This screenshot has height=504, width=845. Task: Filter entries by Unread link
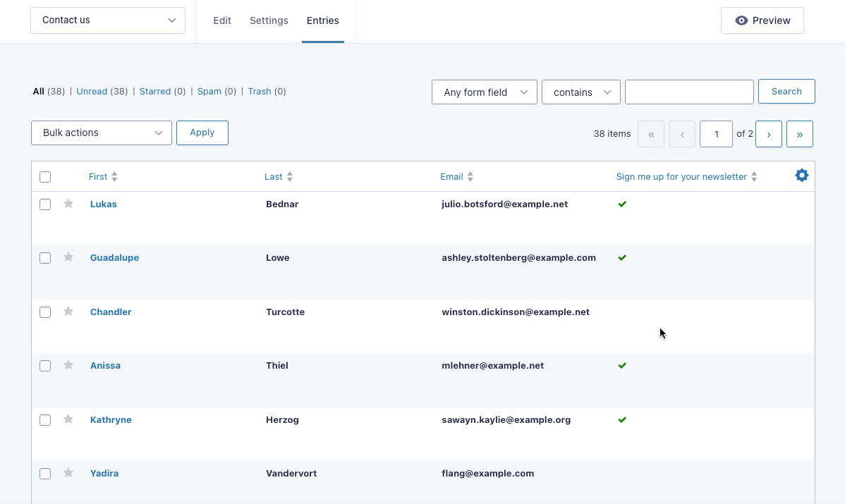click(92, 92)
